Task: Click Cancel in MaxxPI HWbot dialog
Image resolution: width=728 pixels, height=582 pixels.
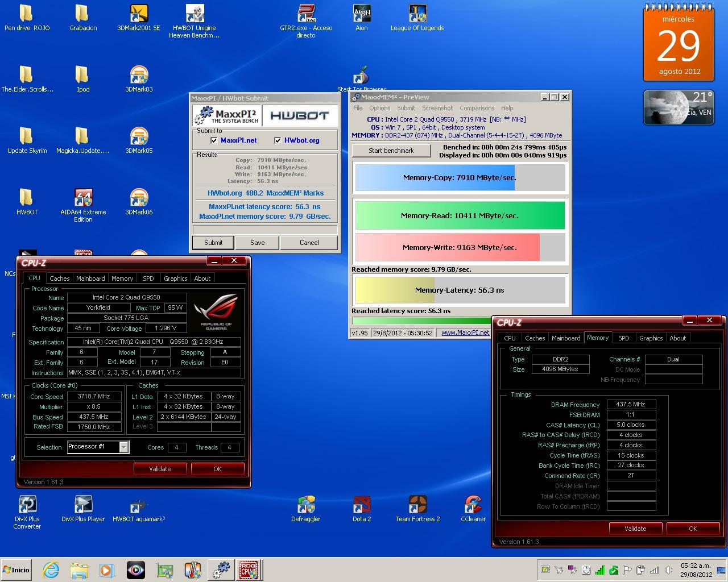Action: click(309, 243)
